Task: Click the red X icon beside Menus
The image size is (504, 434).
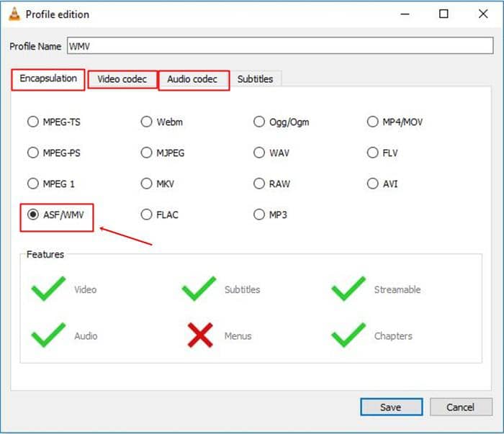Action: [199, 335]
